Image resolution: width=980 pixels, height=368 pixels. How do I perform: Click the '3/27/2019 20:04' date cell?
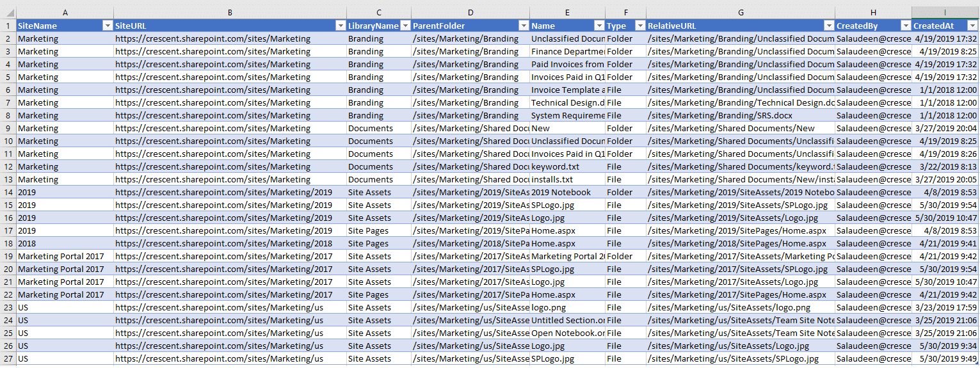pos(945,128)
